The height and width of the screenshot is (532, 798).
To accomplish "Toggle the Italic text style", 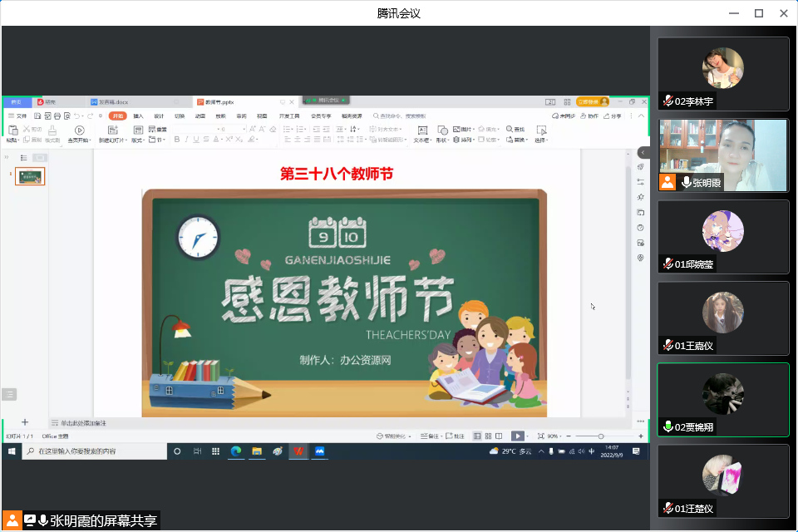I will pyautogui.click(x=186, y=140).
